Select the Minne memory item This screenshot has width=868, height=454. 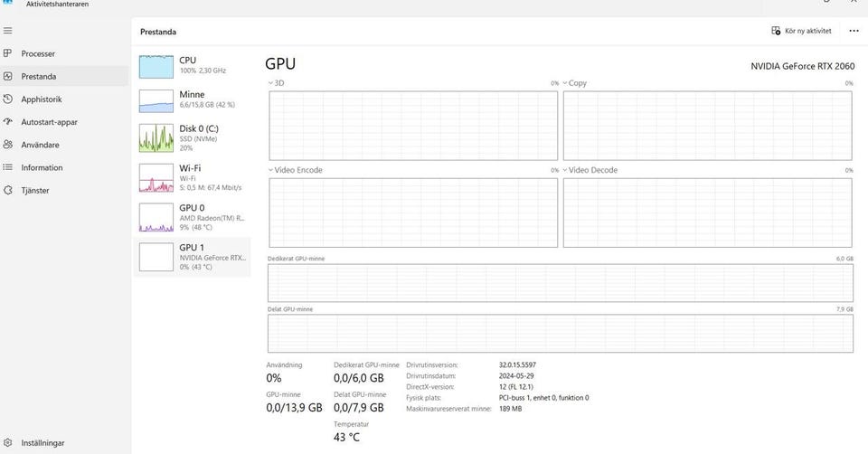pos(192,99)
